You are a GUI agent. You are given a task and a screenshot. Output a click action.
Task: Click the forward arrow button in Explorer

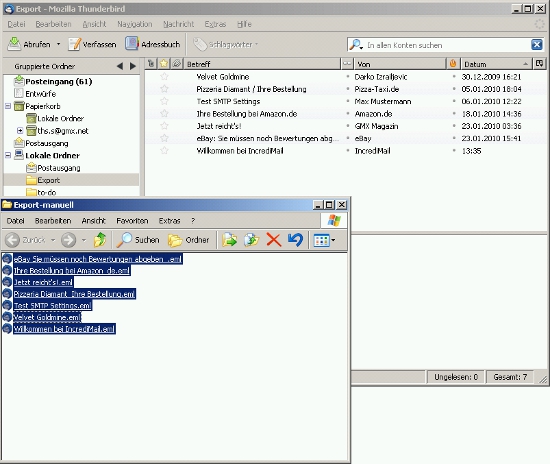click(68, 240)
